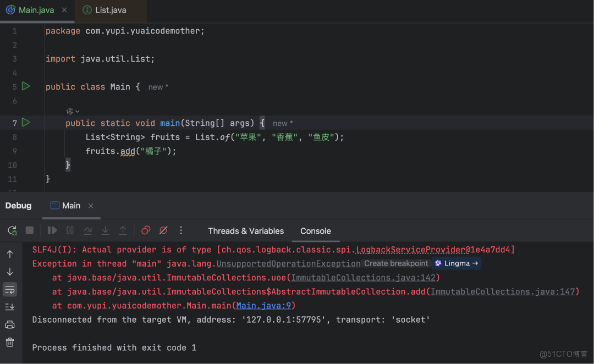Click Create breakpoint on the exception line
594x364 pixels.
coord(395,263)
